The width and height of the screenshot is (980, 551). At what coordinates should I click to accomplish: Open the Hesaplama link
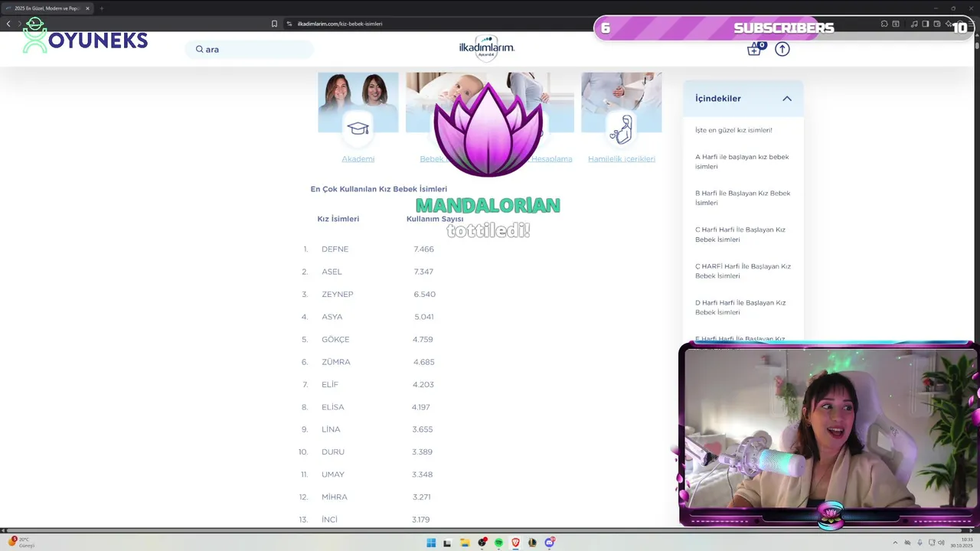tap(551, 158)
